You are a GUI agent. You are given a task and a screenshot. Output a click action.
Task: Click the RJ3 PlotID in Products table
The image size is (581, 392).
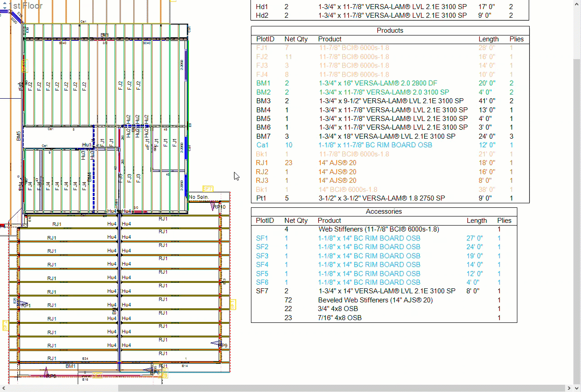coord(262,181)
